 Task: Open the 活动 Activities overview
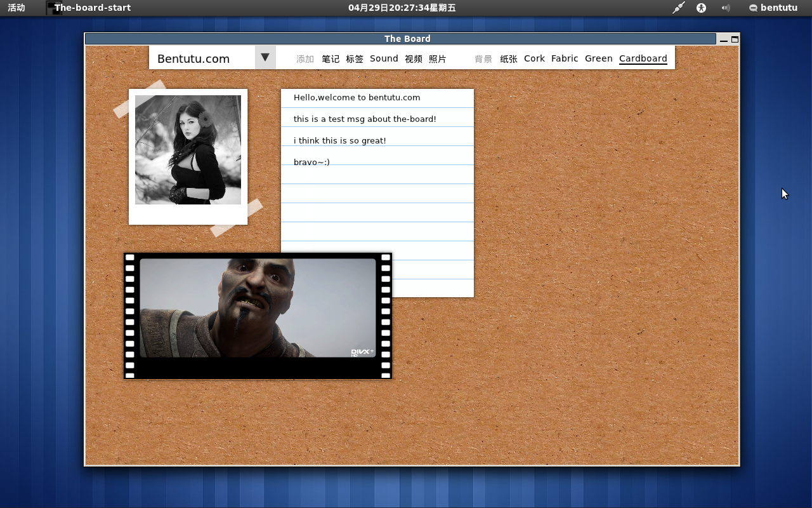(x=16, y=8)
